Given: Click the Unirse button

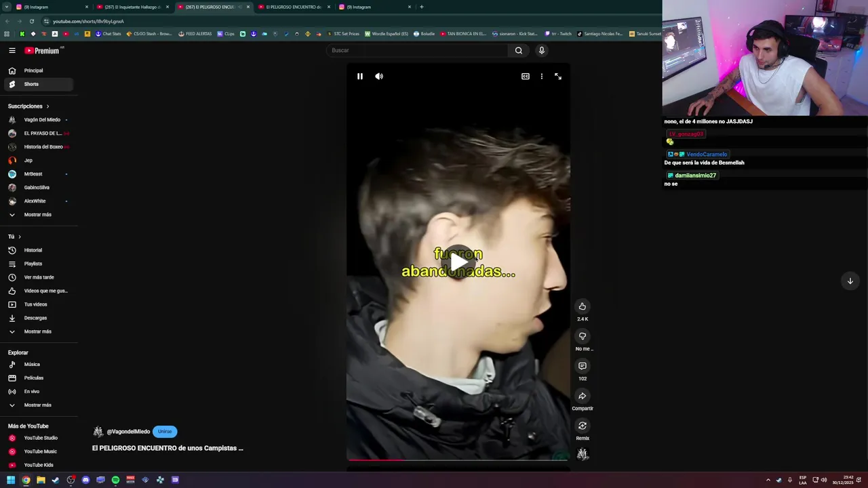Looking at the screenshot, I should click(x=165, y=432).
